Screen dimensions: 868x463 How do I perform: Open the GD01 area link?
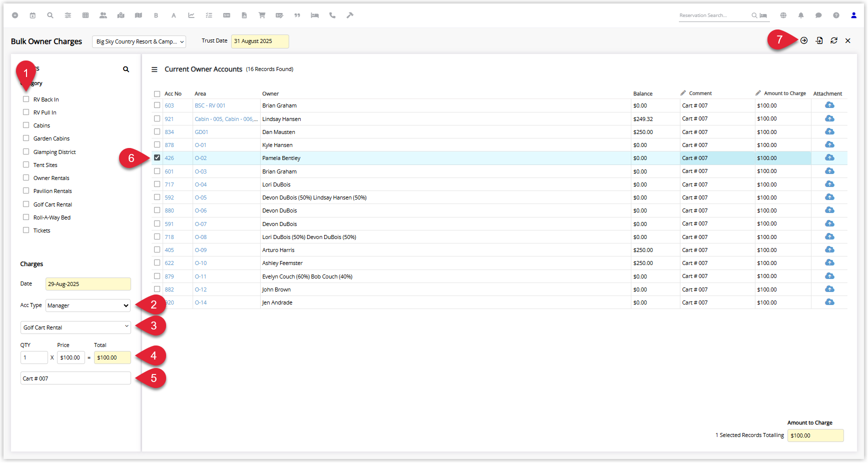[202, 132]
